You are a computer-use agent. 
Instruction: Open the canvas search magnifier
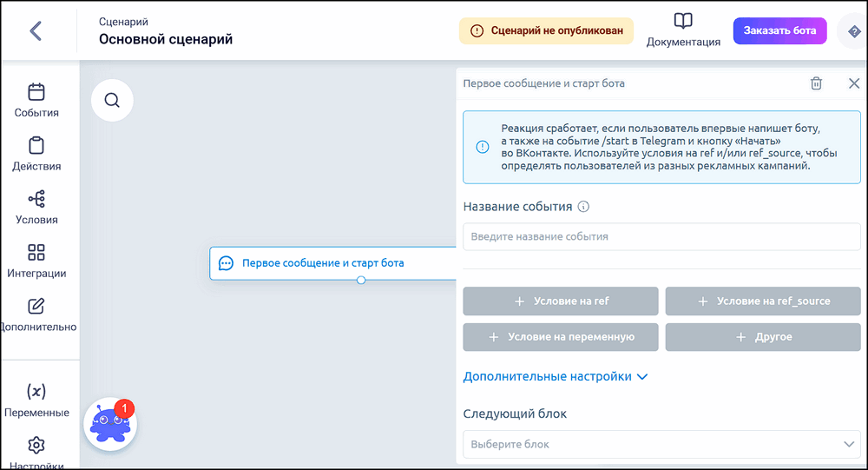[x=112, y=100]
